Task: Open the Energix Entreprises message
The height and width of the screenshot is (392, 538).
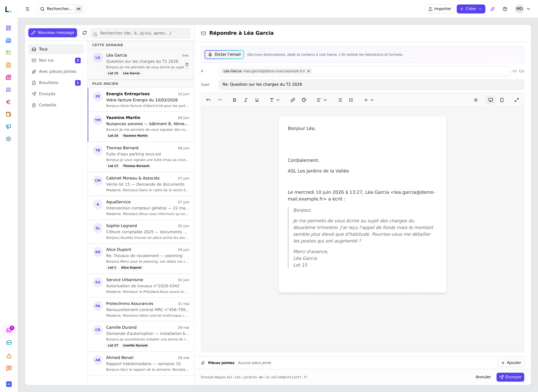Action: point(141,100)
